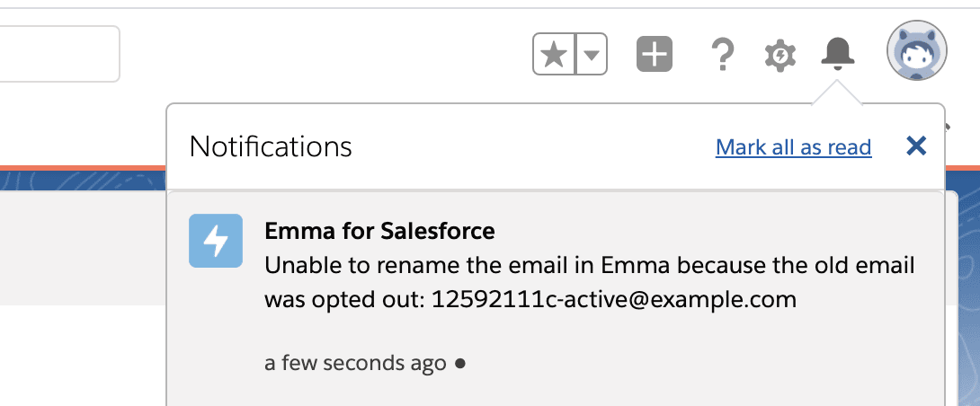Click the Notifications panel heading

[x=271, y=146]
